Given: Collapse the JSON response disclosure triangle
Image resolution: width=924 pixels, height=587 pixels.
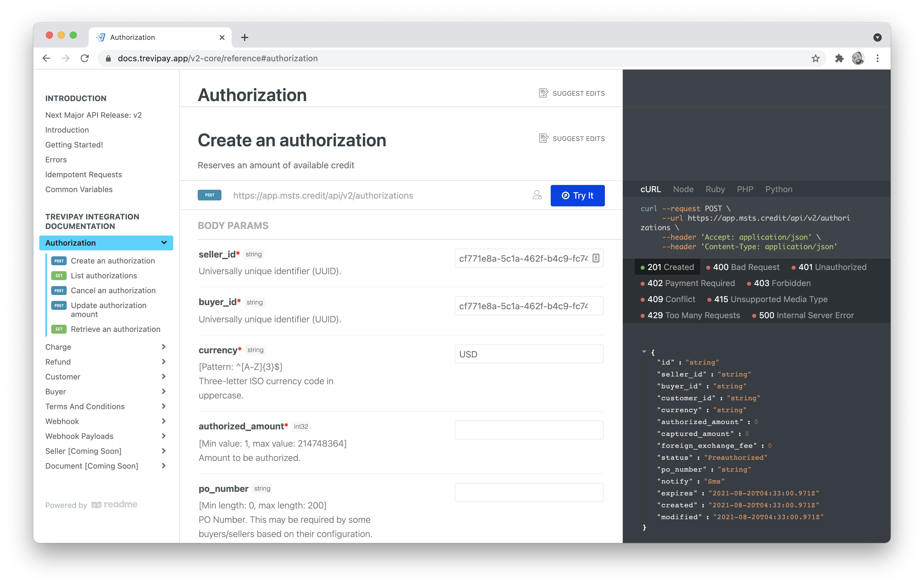Looking at the screenshot, I should 644,351.
